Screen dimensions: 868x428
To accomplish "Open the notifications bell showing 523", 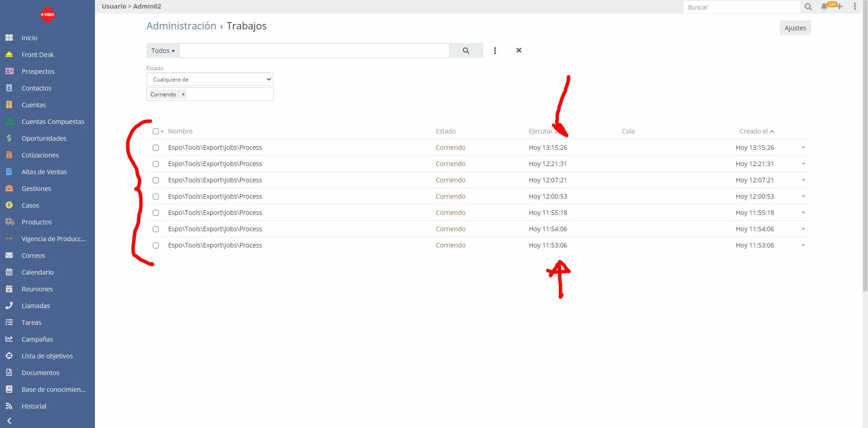I will click(824, 7).
